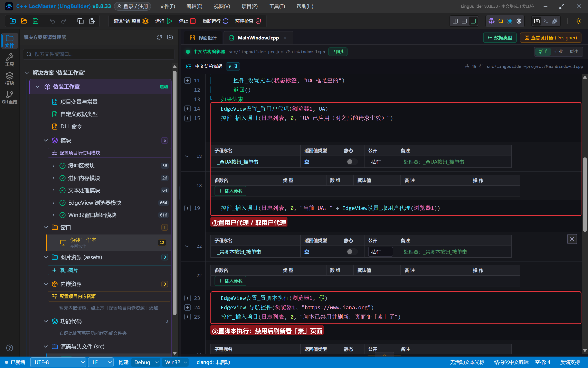Click 编译当前项目 button
The image size is (588, 368).
pos(131,21)
